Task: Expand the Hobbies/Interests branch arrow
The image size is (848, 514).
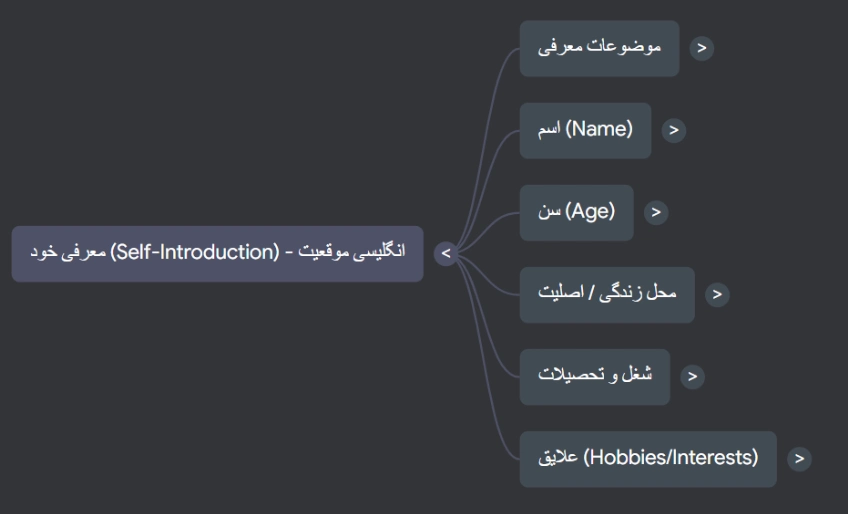Action: coord(798,458)
